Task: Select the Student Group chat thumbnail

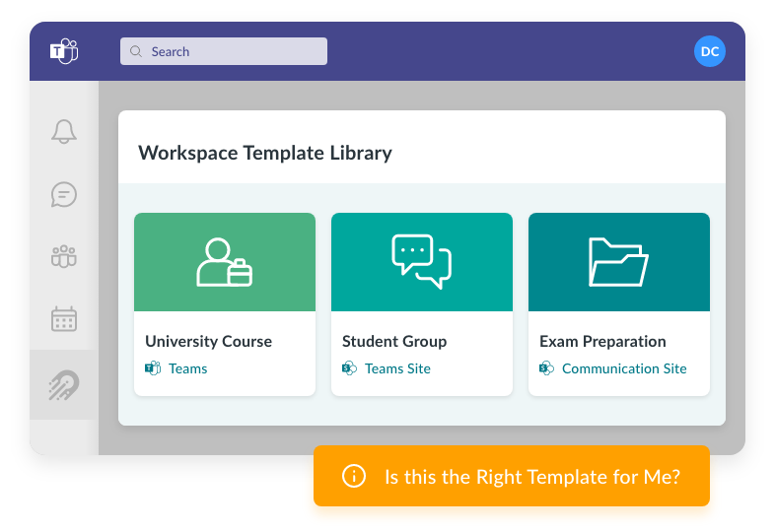Action: tap(422, 262)
